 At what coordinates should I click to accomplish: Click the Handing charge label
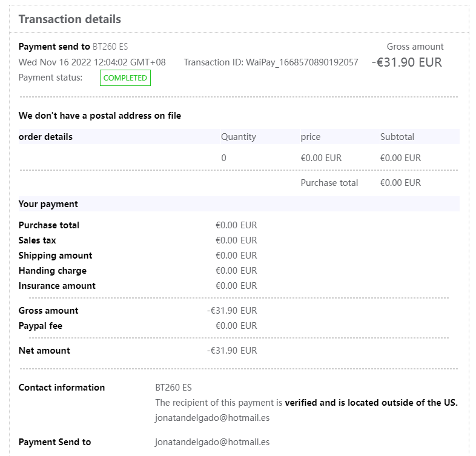(52, 271)
